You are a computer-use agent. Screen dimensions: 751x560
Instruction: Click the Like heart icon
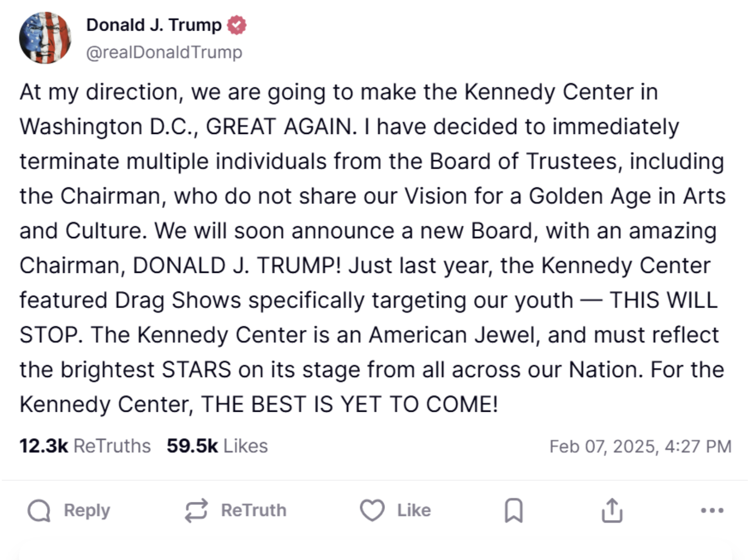pos(372,510)
